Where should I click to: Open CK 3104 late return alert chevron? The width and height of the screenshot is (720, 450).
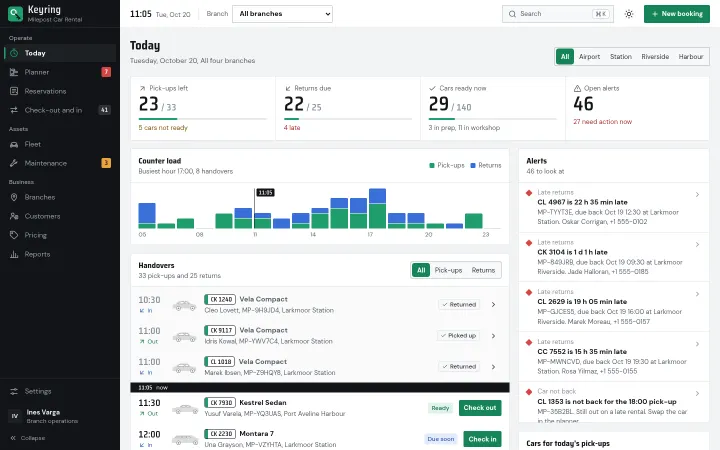(697, 244)
